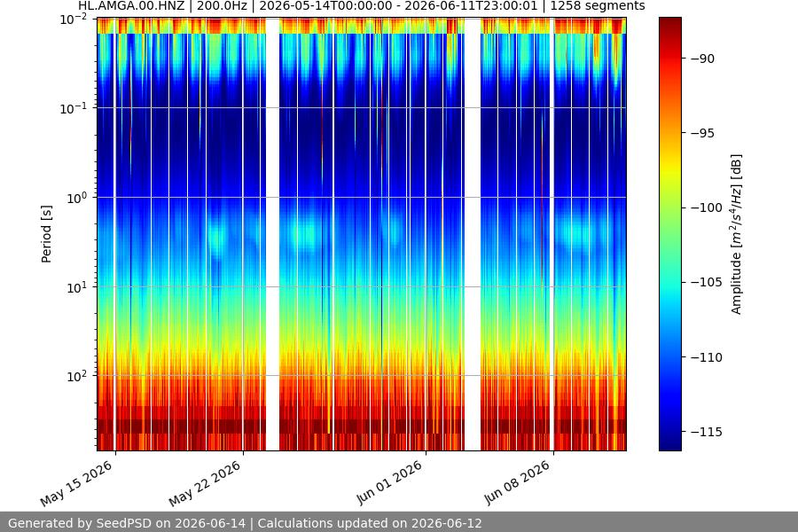Click the 10^2 period tick label
798x532 pixels.
point(77,376)
